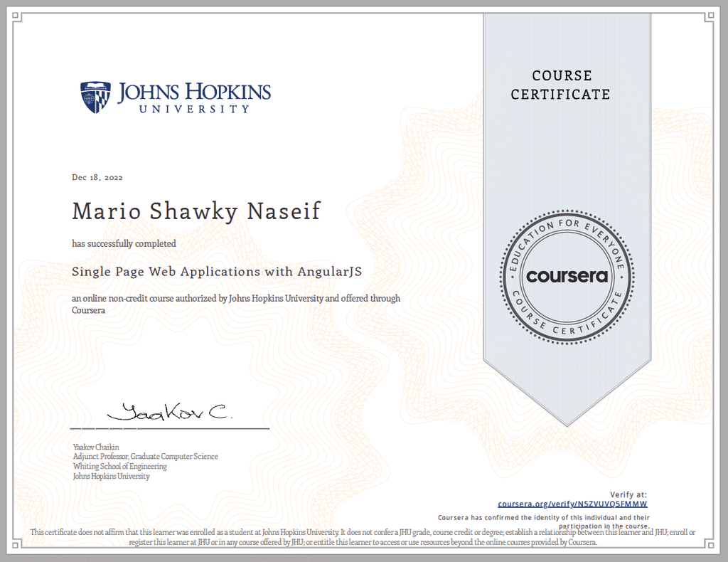Screen dimensions: 728x562
Task: Click 'Coursera has confirmed the identity' statement
Action: point(544,521)
